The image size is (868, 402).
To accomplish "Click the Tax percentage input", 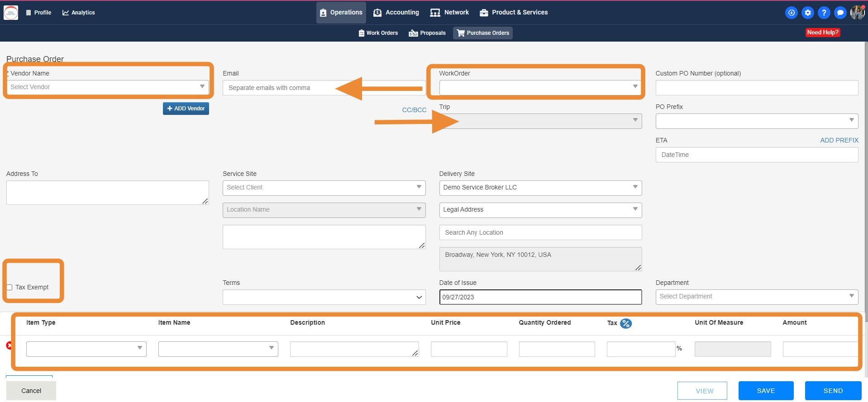I will click(641, 349).
